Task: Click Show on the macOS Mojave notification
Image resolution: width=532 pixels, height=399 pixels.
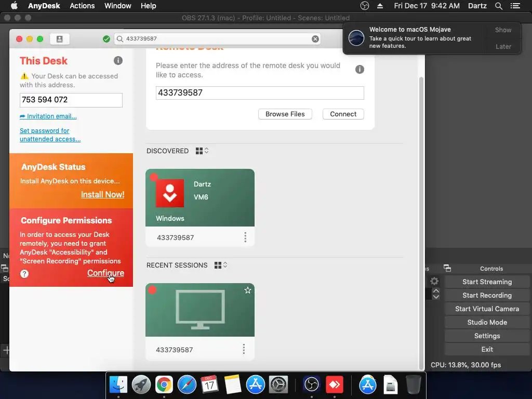Action: click(503, 30)
